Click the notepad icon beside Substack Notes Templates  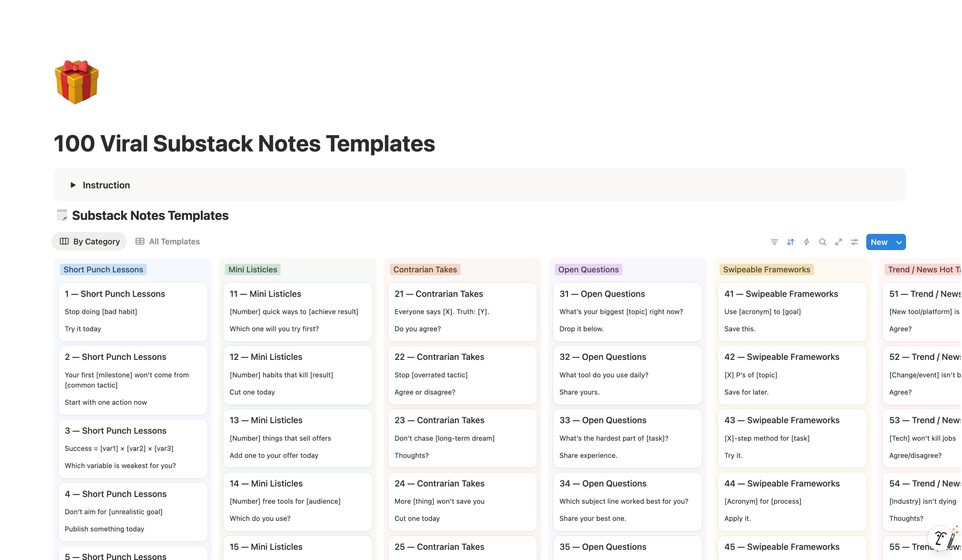pyautogui.click(x=62, y=215)
